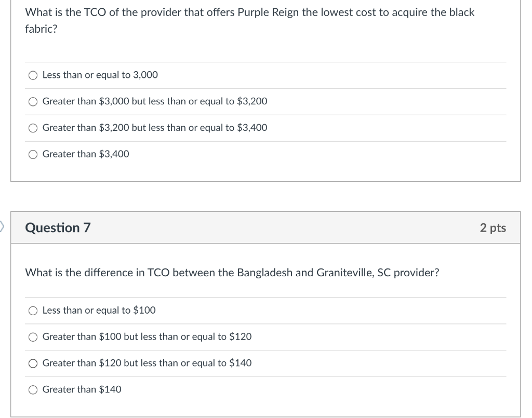Click answer text 'Less than or equal to $100'
Image resolution: width=532 pixels, height=418 pixels.
99,310
